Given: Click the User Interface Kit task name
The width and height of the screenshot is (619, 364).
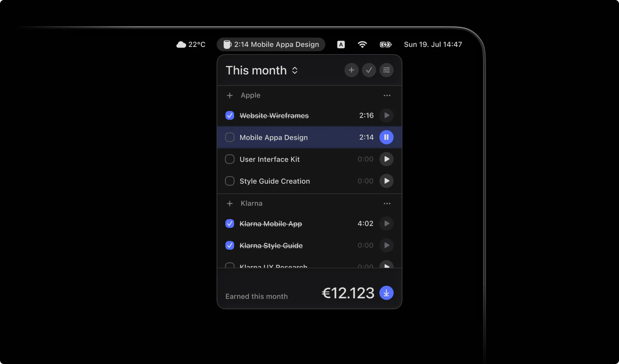Looking at the screenshot, I should pos(270,159).
